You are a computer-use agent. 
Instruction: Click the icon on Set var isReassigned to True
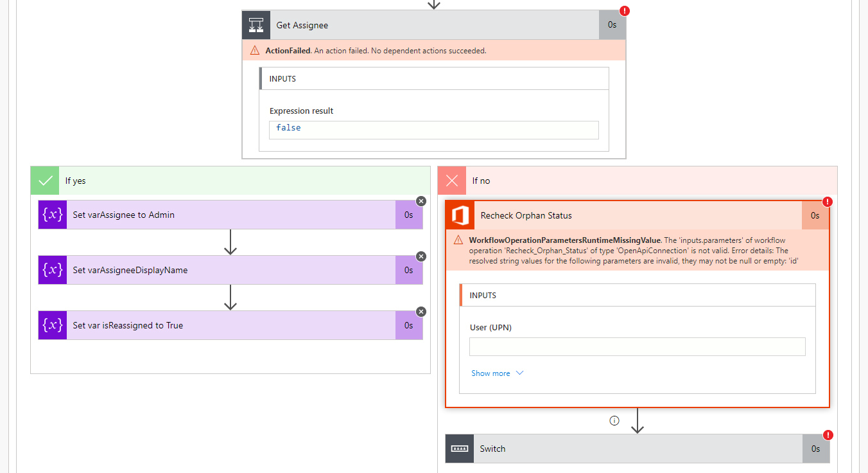pos(52,325)
